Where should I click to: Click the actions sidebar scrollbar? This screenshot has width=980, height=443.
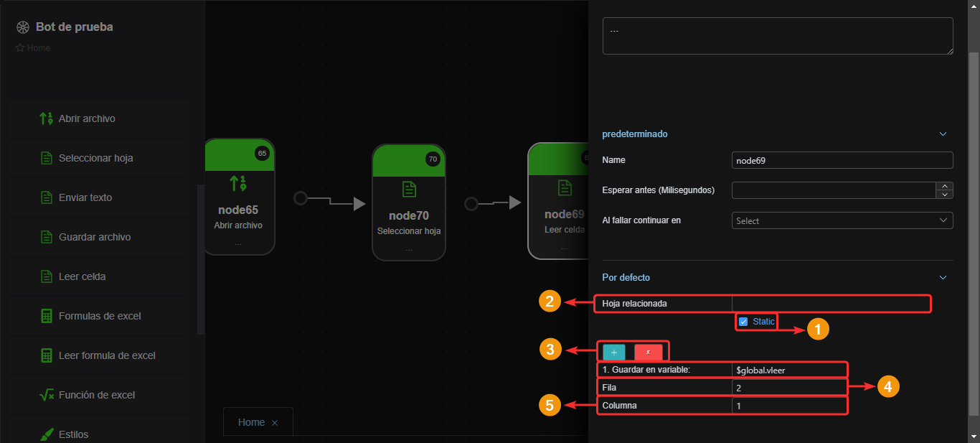(201, 260)
